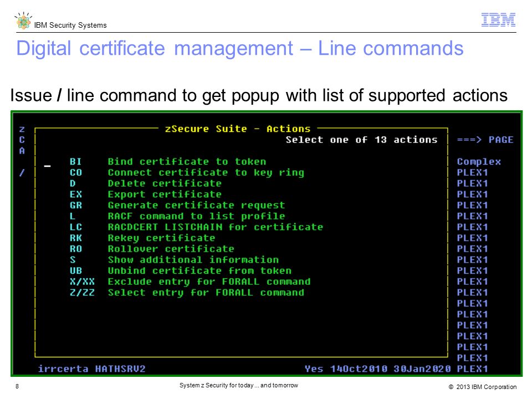Click the 'Issue / line command' heading text
Image resolution: width=532 pixels, height=399 pixels.
pos(259,95)
